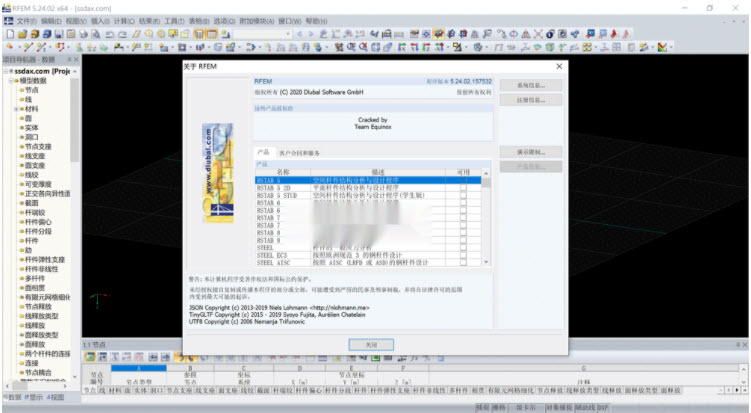This screenshot has height=413, width=751.
Task: Open the 文件 menu
Action: (x=25, y=20)
